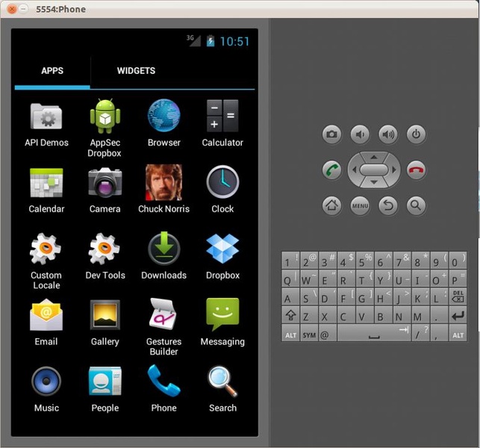The width and height of the screenshot is (480, 448).
Task: Open the Browser app
Action: (x=163, y=123)
